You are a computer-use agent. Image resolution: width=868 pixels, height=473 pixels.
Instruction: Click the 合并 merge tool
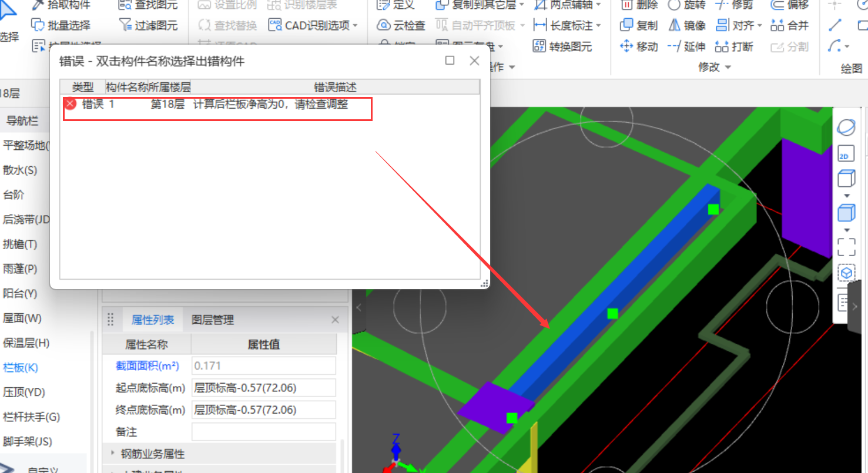point(790,25)
